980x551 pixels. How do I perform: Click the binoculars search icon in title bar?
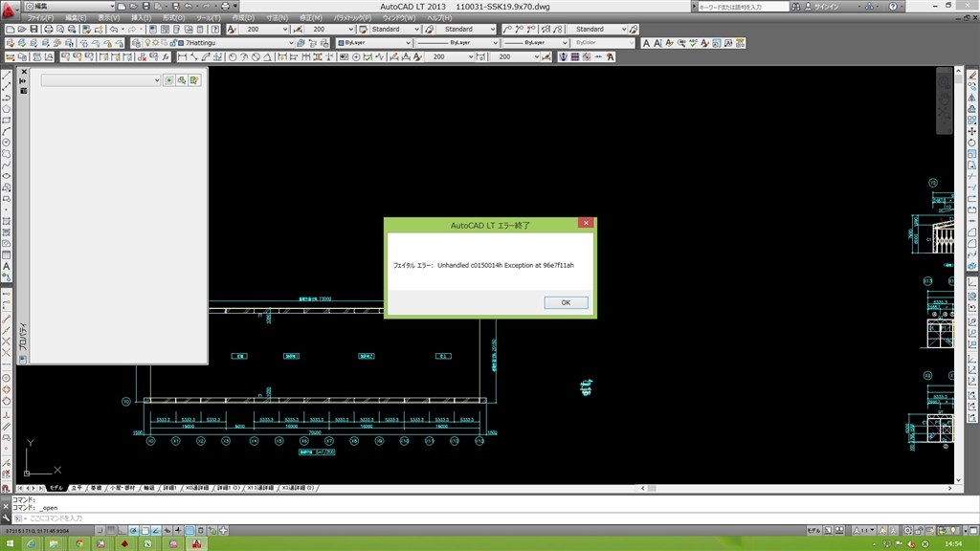click(795, 7)
